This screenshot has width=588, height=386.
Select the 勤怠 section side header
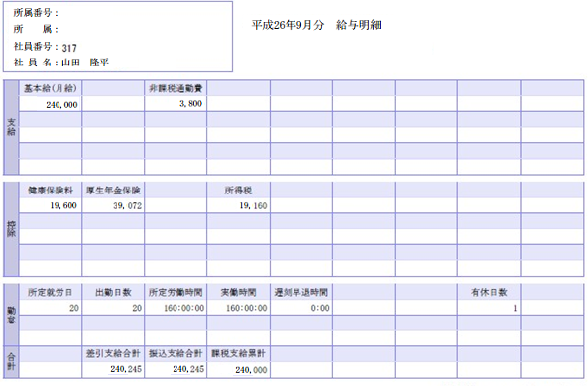11,316
